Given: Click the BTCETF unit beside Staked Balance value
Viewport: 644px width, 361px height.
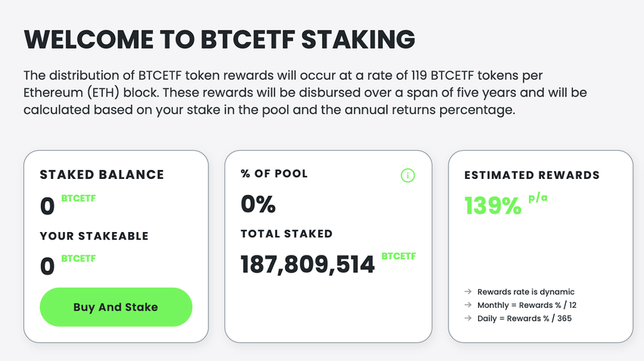Looking at the screenshot, I should click(79, 199).
